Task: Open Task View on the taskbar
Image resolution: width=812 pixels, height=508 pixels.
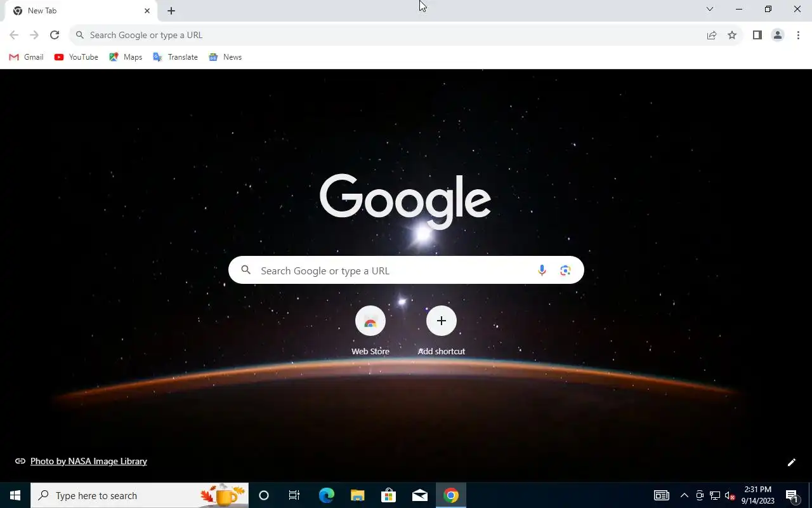Action: (294, 495)
